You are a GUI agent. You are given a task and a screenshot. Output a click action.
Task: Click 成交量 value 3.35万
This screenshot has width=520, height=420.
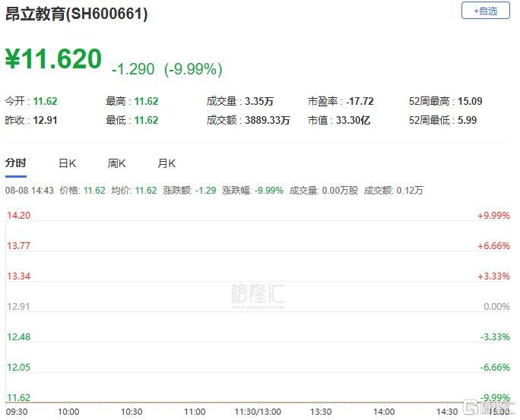[259, 101]
